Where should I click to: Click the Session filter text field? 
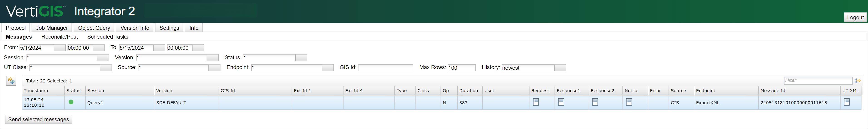click(x=62, y=58)
